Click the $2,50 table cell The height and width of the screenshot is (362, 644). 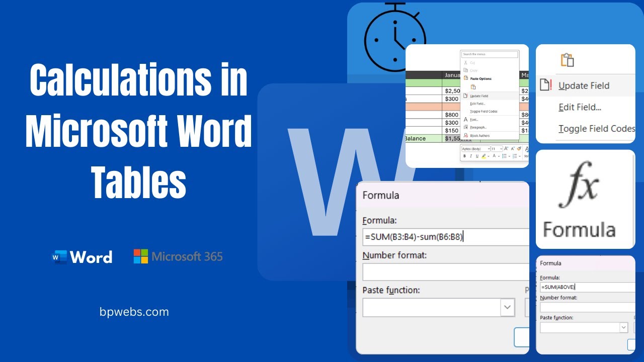pos(451,91)
